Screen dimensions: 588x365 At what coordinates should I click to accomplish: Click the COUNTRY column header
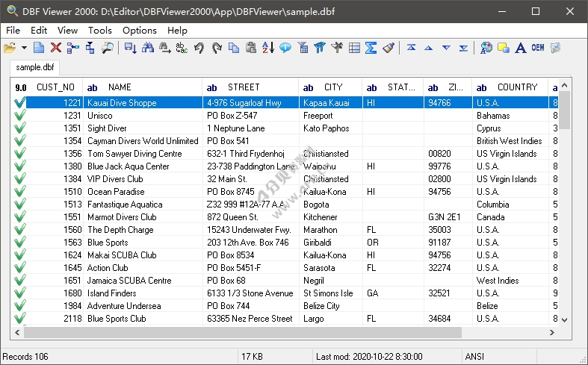517,87
